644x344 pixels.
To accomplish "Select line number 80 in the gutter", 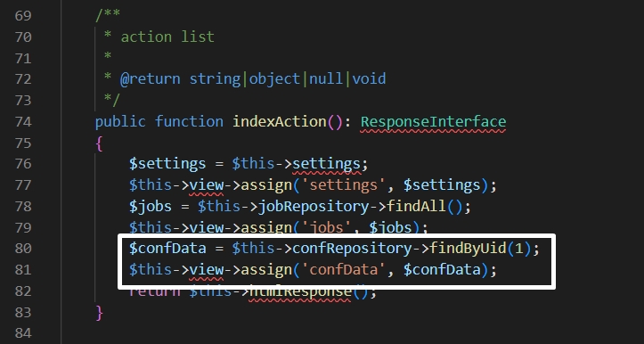I will click(23, 249).
